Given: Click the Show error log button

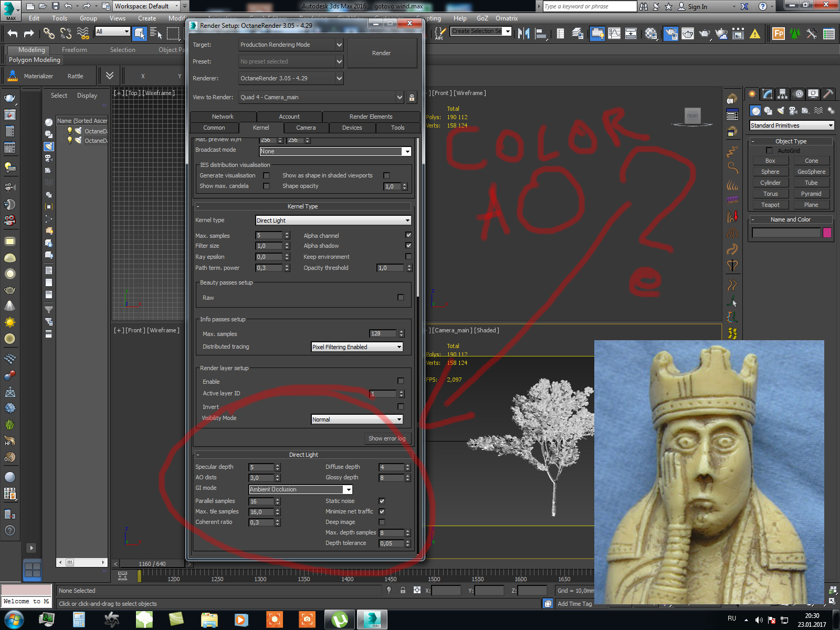Looking at the screenshot, I should coord(387,438).
